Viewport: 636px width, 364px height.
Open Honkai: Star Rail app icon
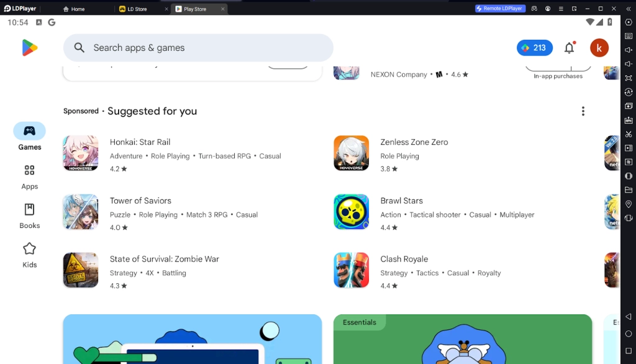pos(81,153)
